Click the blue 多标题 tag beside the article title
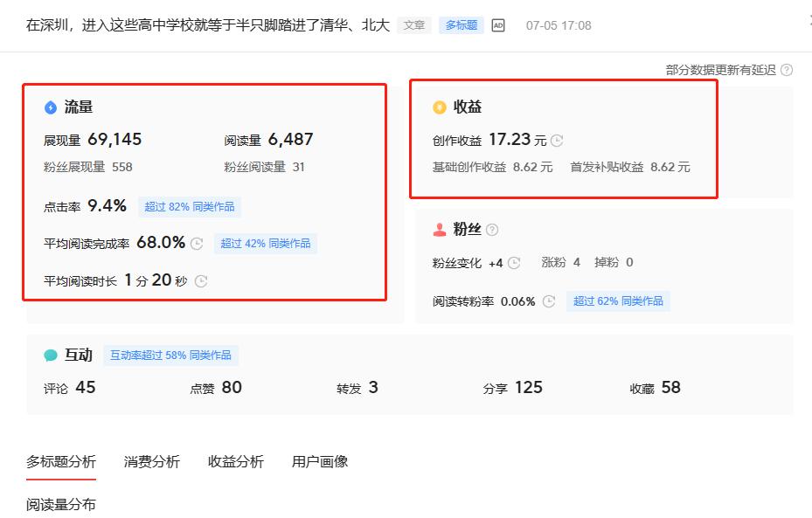This screenshot has width=812, height=518. [x=460, y=25]
